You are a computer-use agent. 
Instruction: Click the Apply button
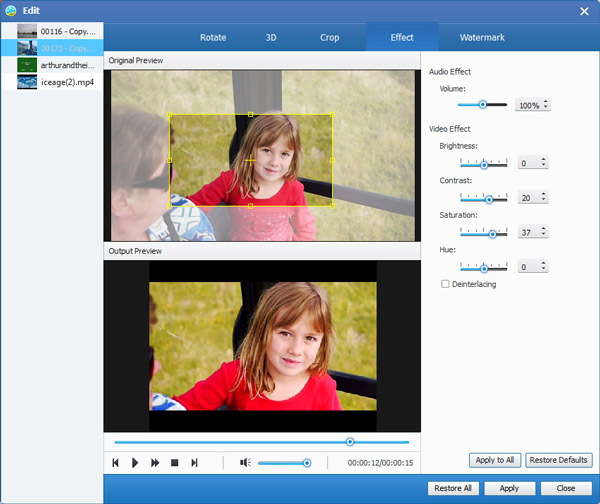[x=509, y=488]
